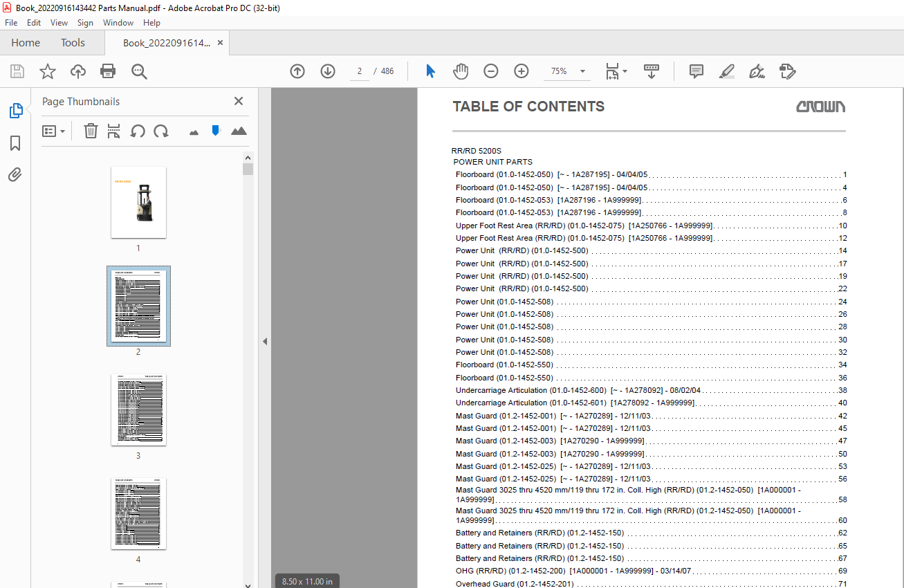Select the Highlight text tool
The image size is (904, 588).
[726, 71]
